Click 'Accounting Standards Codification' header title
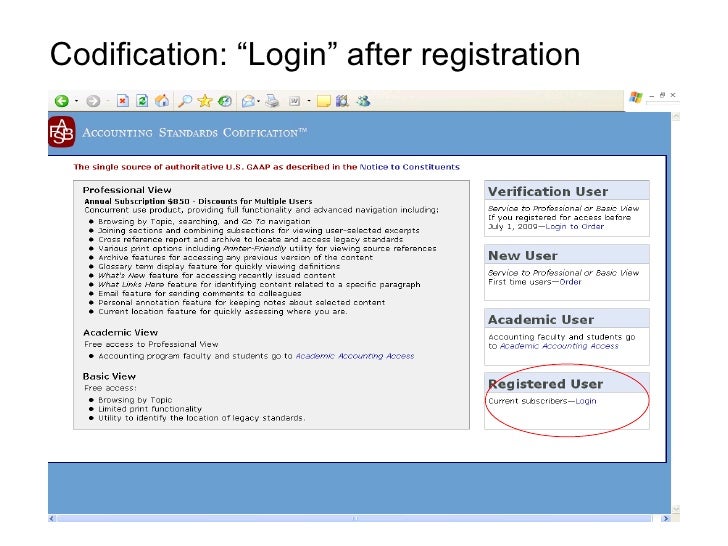728x546 pixels. [195, 133]
